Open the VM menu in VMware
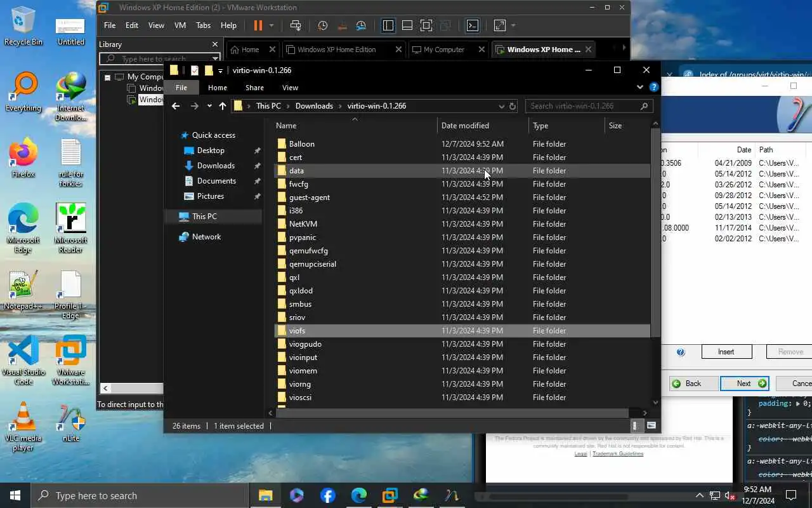This screenshot has height=508, width=812. click(x=180, y=25)
